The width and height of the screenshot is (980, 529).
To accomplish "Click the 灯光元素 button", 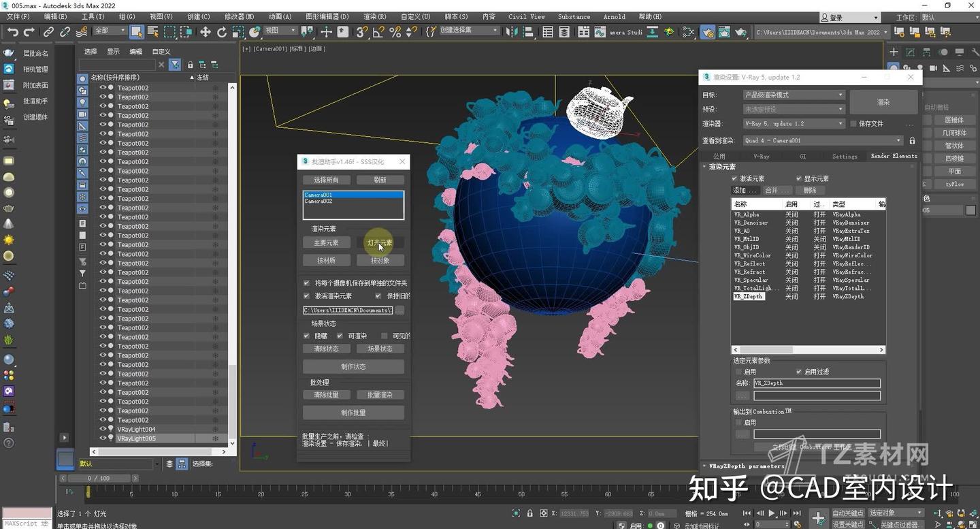I will (x=380, y=242).
